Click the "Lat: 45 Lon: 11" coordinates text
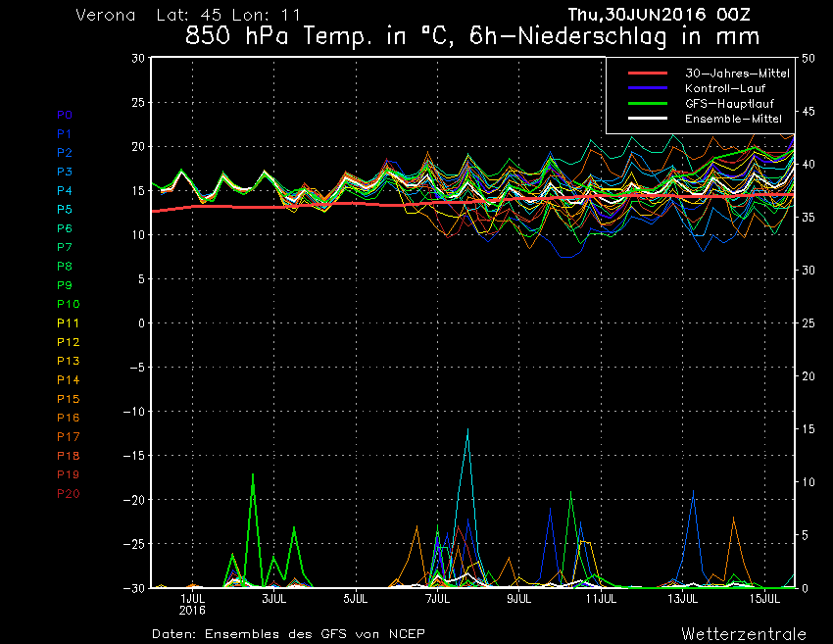 pos(228,15)
